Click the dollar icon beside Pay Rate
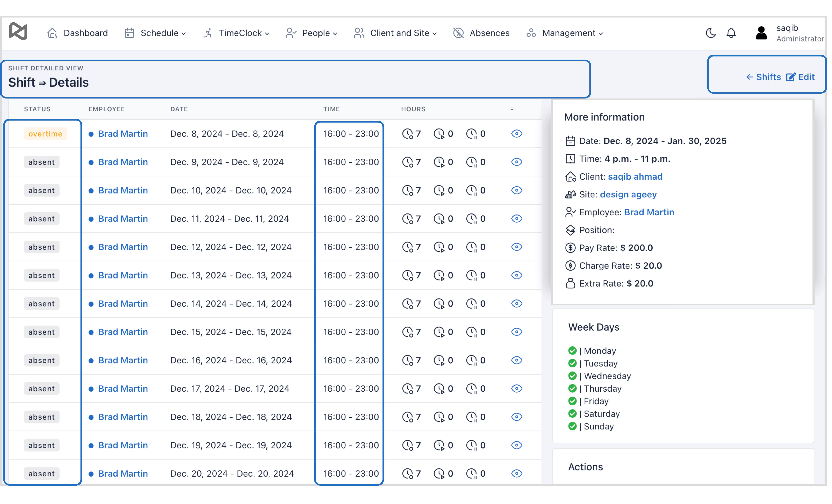The image size is (832, 504). tap(570, 248)
